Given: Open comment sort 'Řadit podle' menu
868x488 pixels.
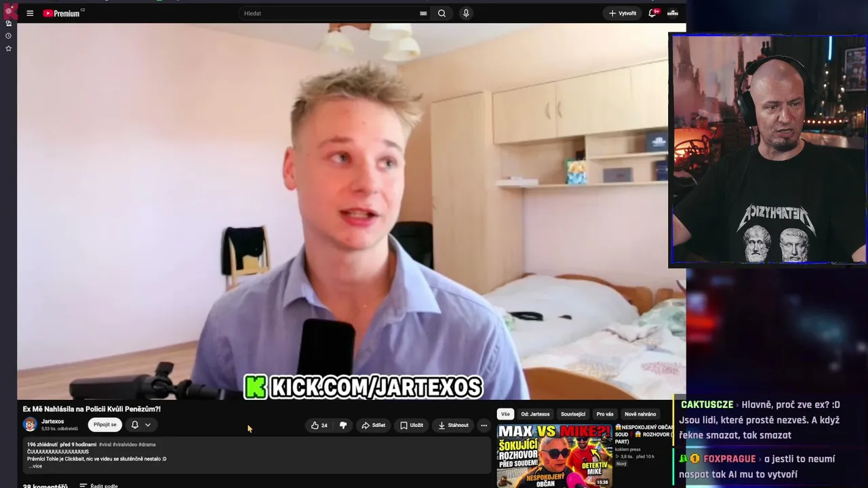Looking at the screenshot, I should [98, 485].
